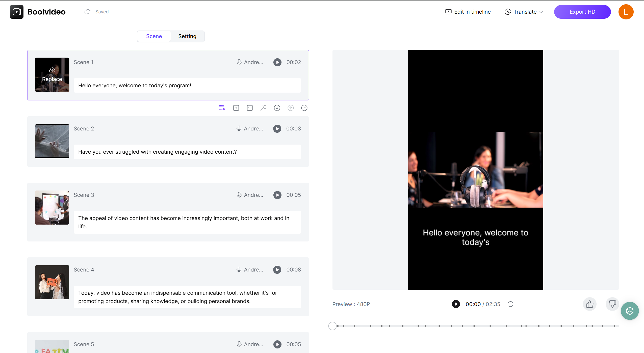The height and width of the screenshot is (353, 644).
Task: Open Edit in timeline
Action: click(468, 12)
